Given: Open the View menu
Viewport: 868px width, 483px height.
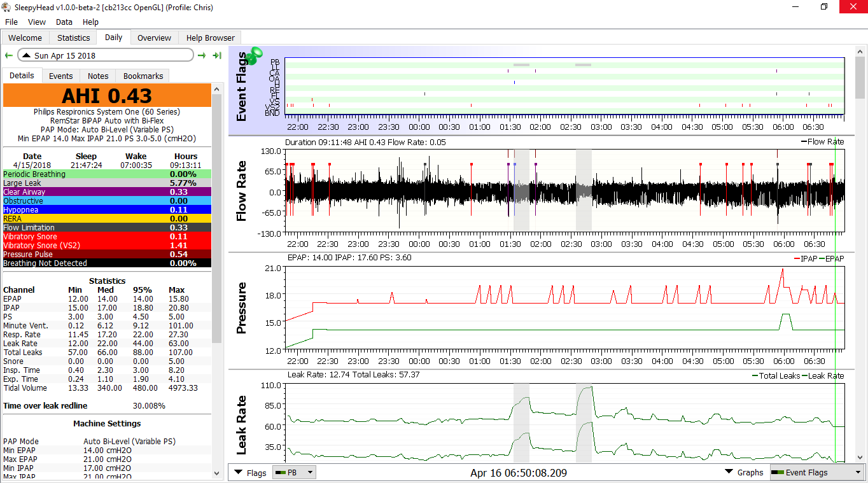Looking at the screenshot, I should tap(37, 22).
